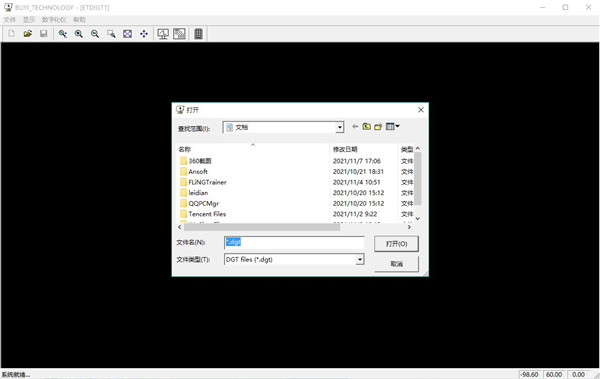Screen dimensions: 600x379
Task: Expand the 查找范围 location dropdown
Action: pos(339,127)
